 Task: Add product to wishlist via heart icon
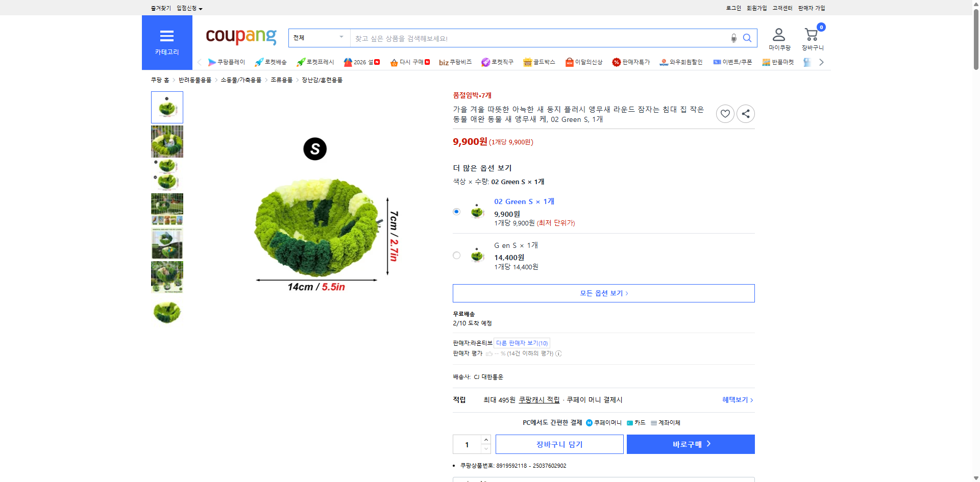pyautogui.click(x=725, y=113)
